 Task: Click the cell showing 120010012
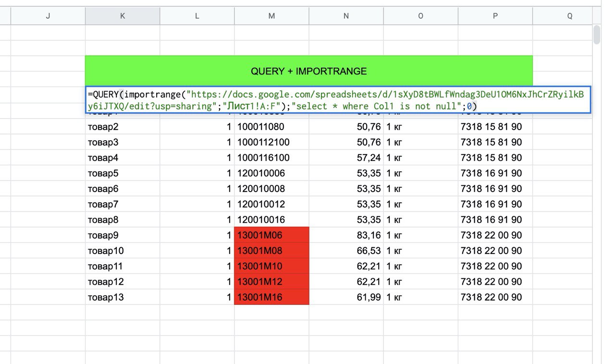pyautogui.click(x=271, y=204)
